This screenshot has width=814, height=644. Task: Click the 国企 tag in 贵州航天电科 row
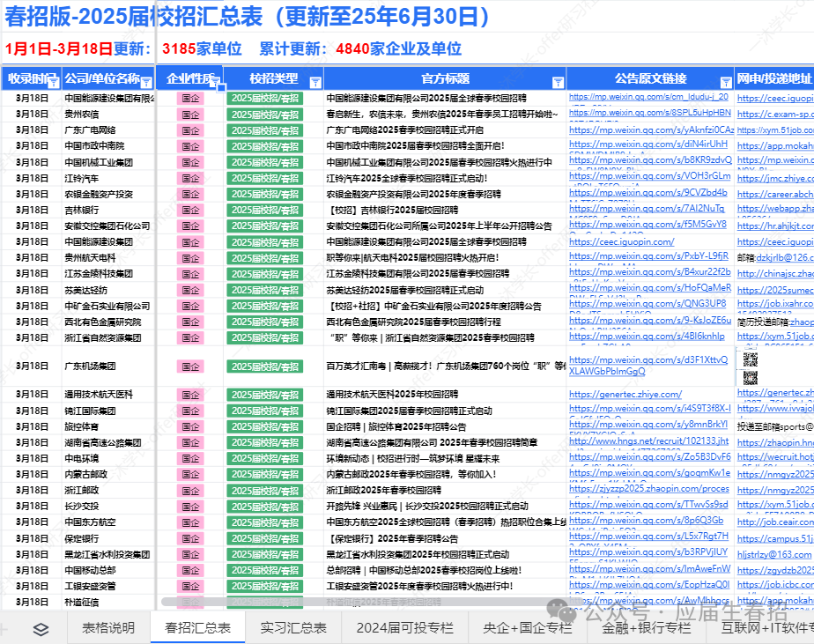pos(190,258)
